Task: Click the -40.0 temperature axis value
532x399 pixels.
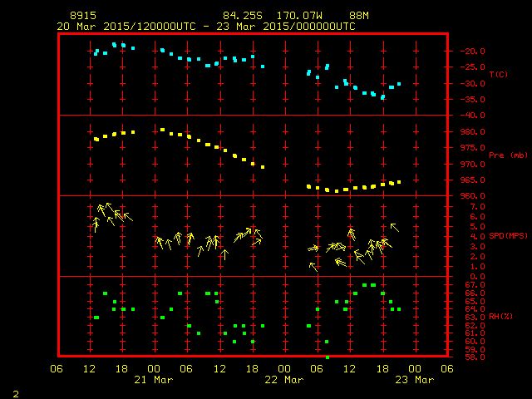Action: pos(467,115)
